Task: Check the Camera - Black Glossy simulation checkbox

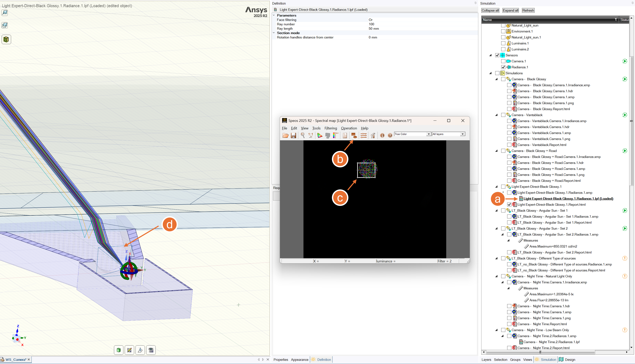Action: pyautogui.click(x=503, y=79)
